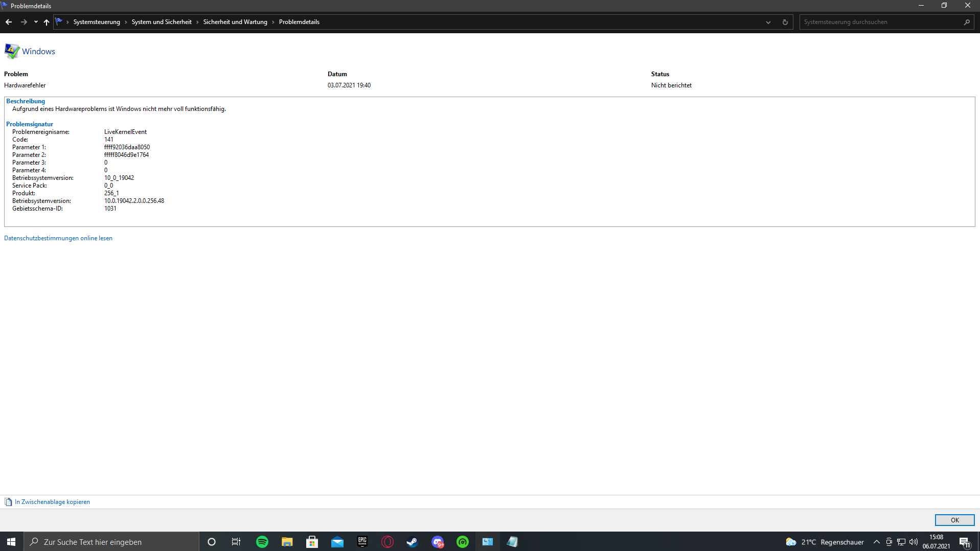The width and height of the screenshot is (980, 551).
Task: Click the search magnifier icon
Action: 967,22
